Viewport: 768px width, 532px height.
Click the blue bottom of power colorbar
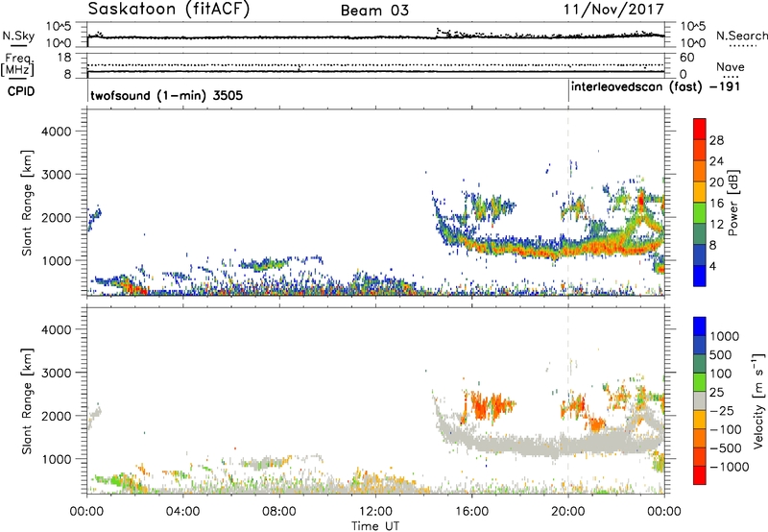click(700, 276)
